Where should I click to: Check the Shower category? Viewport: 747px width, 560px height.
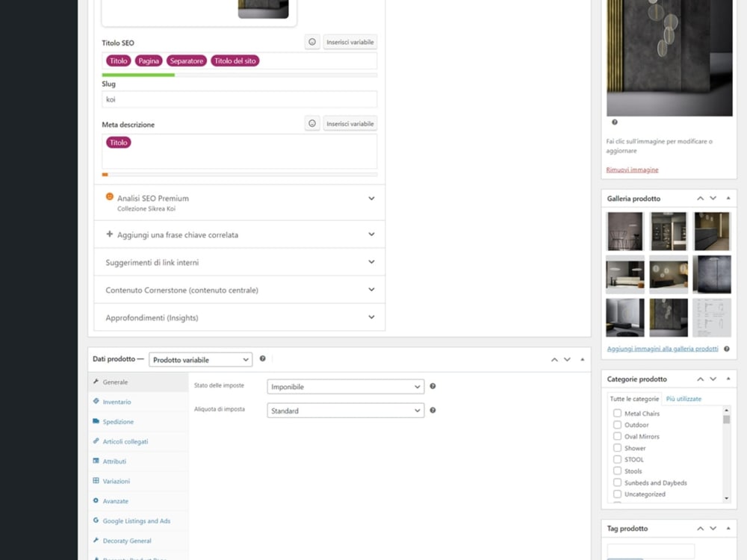(x=617, y=448)
